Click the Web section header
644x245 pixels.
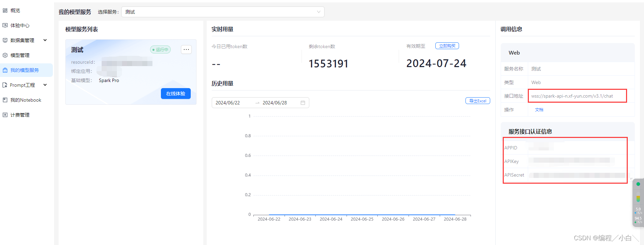pyautogui.click(x=514, y=53)
